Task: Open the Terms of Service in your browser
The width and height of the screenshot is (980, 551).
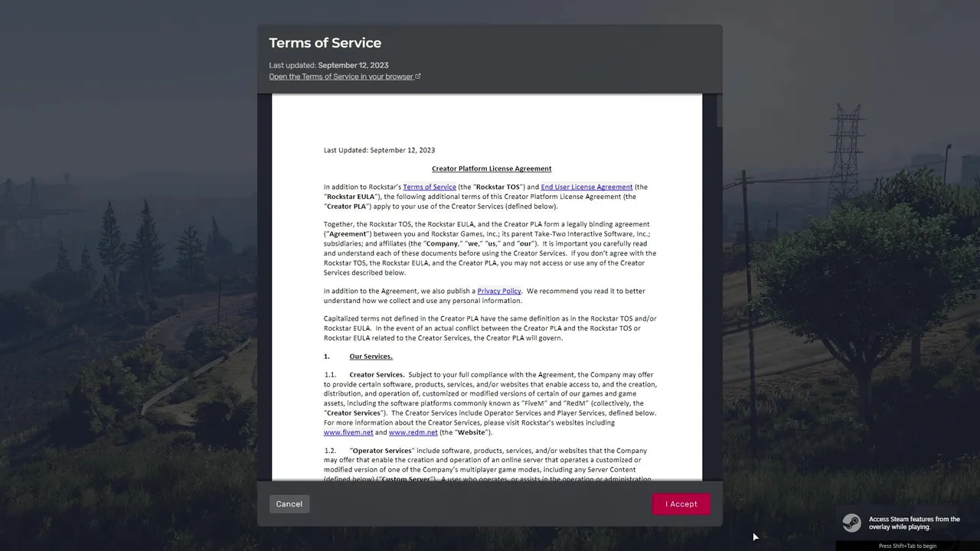Action: click(341, 77)
